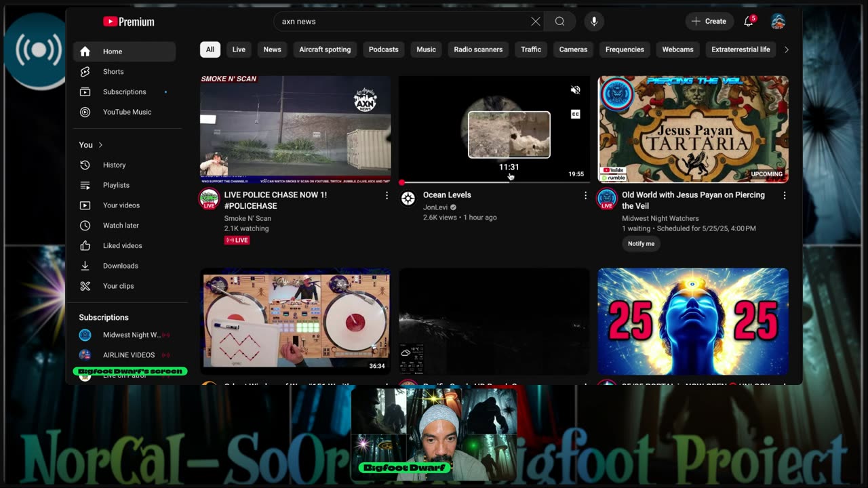Screen dimensions: 868x488
Task: Open more options for LIVE POLICE CHASE
Action: coord(387,195)
